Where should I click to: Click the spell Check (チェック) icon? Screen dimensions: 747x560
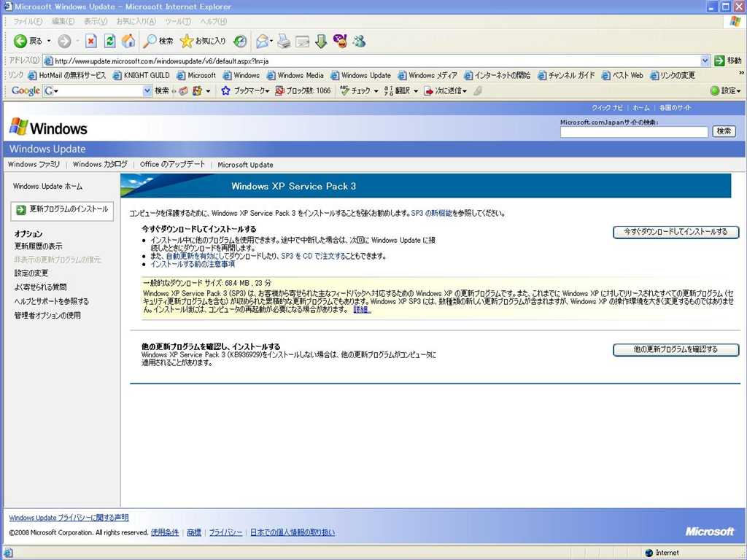pos(345,90)
